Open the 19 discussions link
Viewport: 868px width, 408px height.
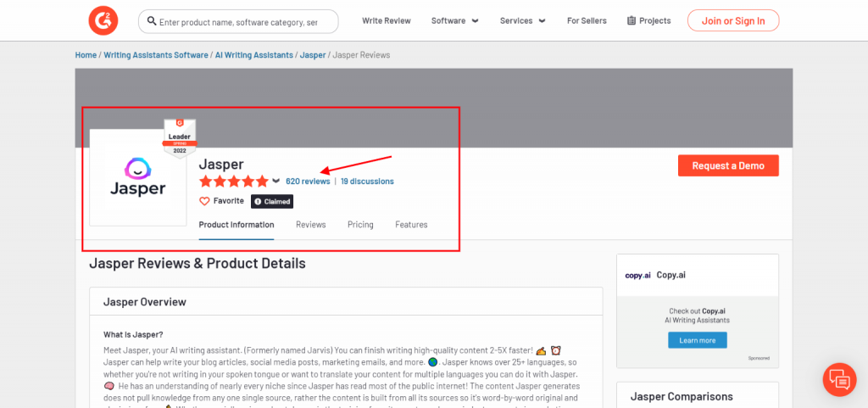367,181
